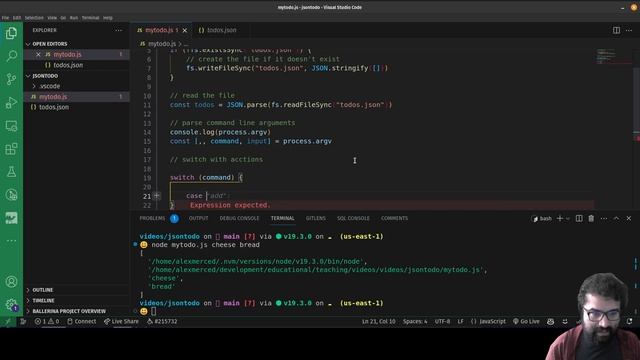The image size is (640, 360).
Task: Switch to the Output panel tab
Action: [x=198, y=218]
